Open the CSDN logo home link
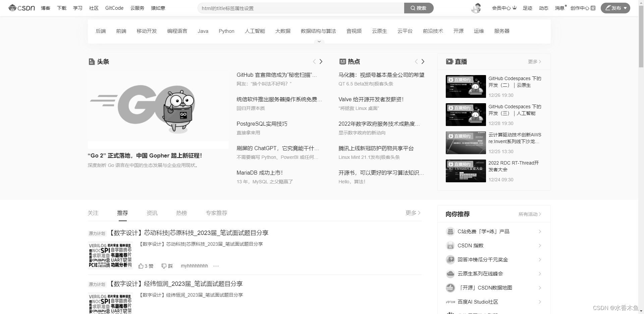The image size is (644, 314). [22, 8]
